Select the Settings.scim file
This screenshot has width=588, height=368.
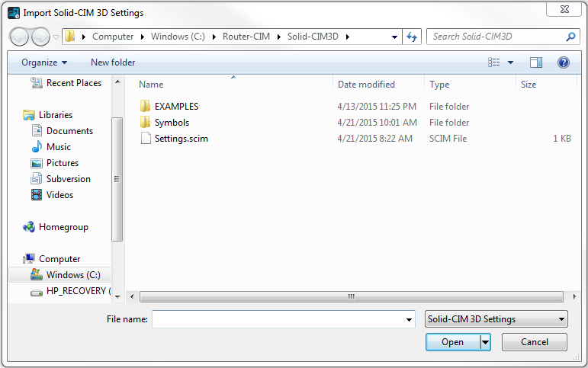point(181,139)
